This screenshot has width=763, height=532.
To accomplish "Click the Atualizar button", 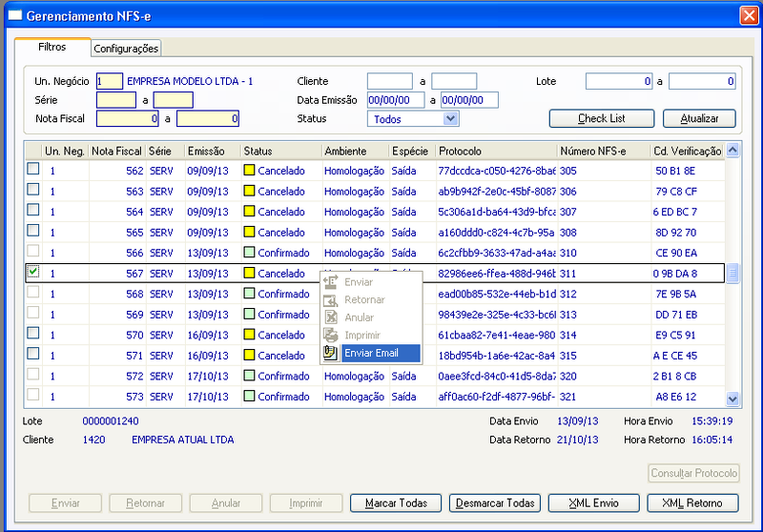I will 699,118.
